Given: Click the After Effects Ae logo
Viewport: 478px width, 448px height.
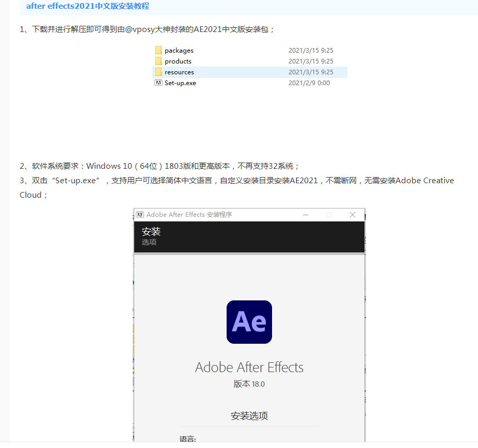Looking at the screenshot, I should [249, 322].
